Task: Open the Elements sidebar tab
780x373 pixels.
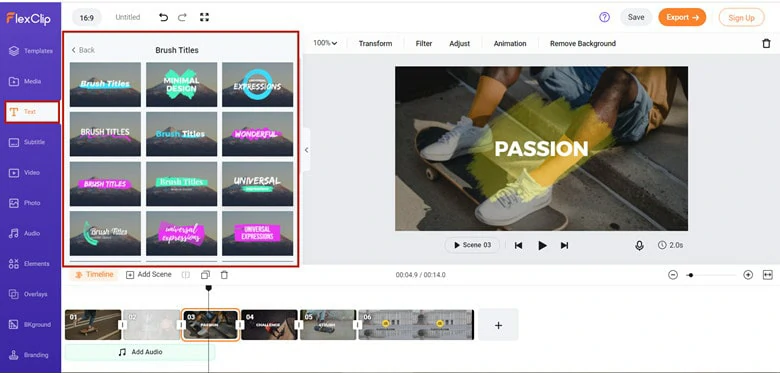Action: (30, 264)
